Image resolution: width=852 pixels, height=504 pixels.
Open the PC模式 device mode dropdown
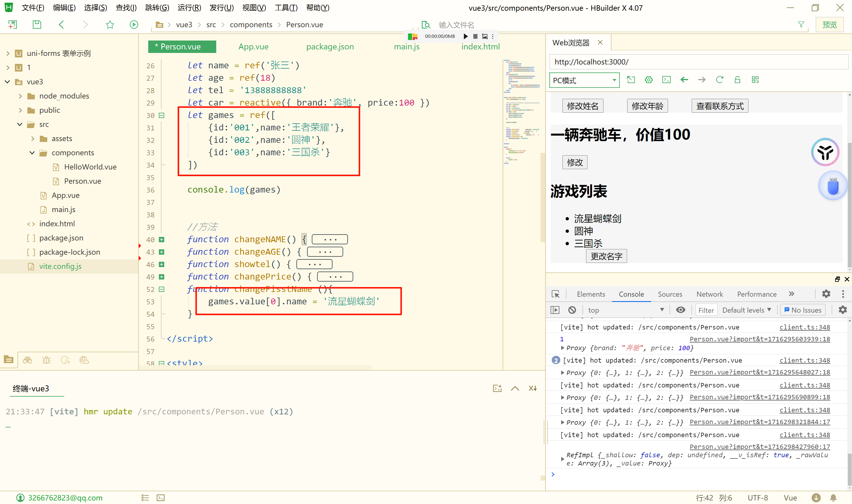pyautogui.click(x=584, y=80)
